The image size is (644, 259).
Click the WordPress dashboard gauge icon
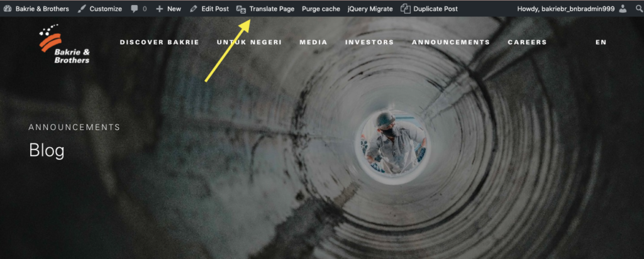coord(8,9)
